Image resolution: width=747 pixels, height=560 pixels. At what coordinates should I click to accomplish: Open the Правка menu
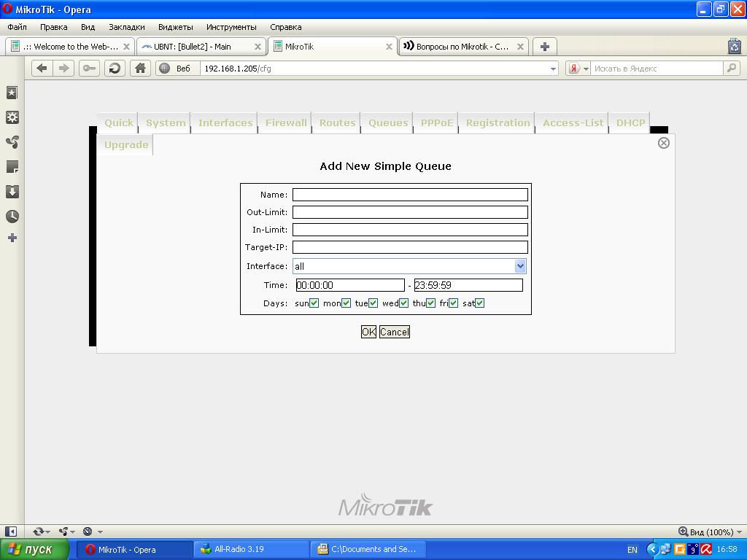coord(54,27)
